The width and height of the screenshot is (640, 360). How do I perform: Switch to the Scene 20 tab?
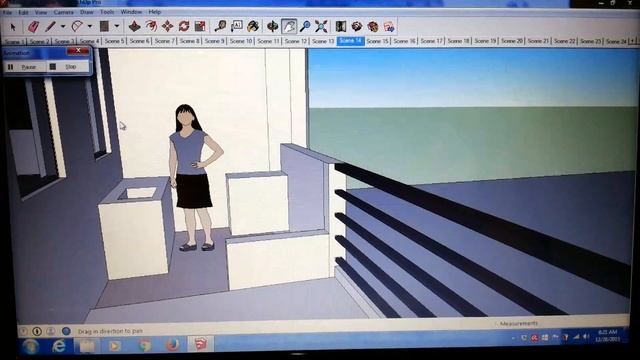512,41
